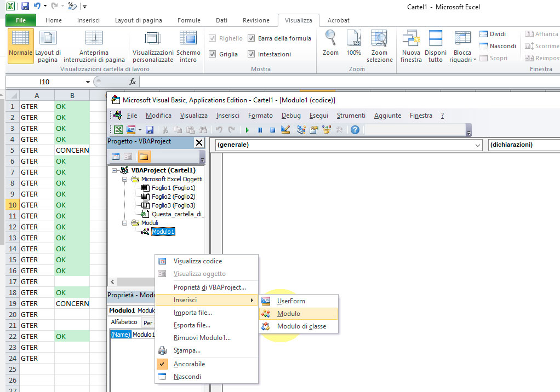Screen dimensions: 560x392
Task: Toggle folders view in the project panel
Action: [144, 157]
